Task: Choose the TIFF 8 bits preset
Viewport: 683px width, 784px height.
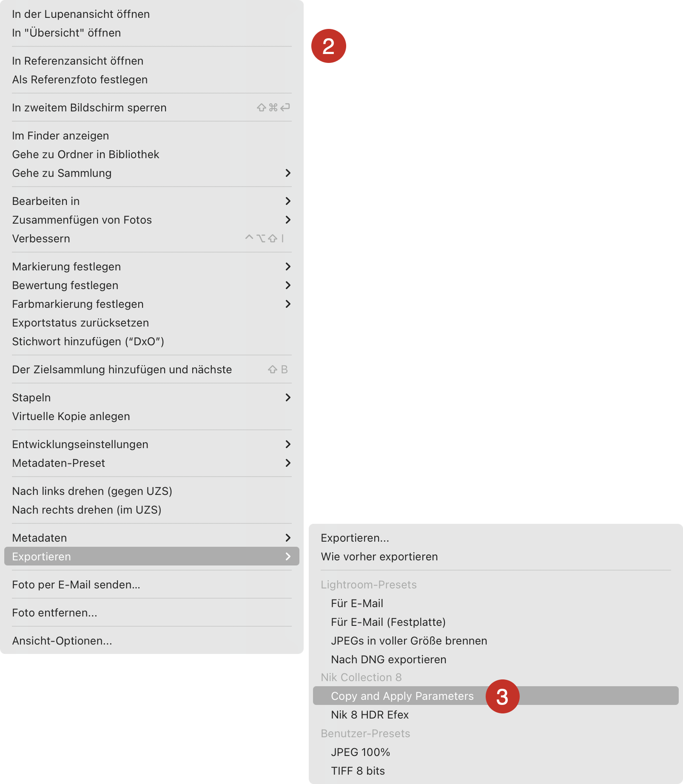Action: [495, 771]
